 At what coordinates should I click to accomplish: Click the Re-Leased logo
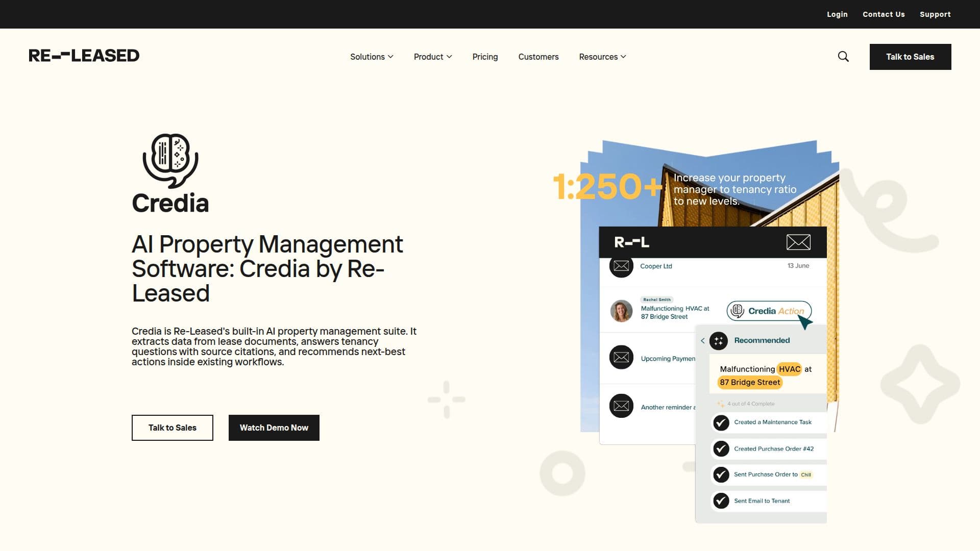pyautogui.click(x=84, y=56)
